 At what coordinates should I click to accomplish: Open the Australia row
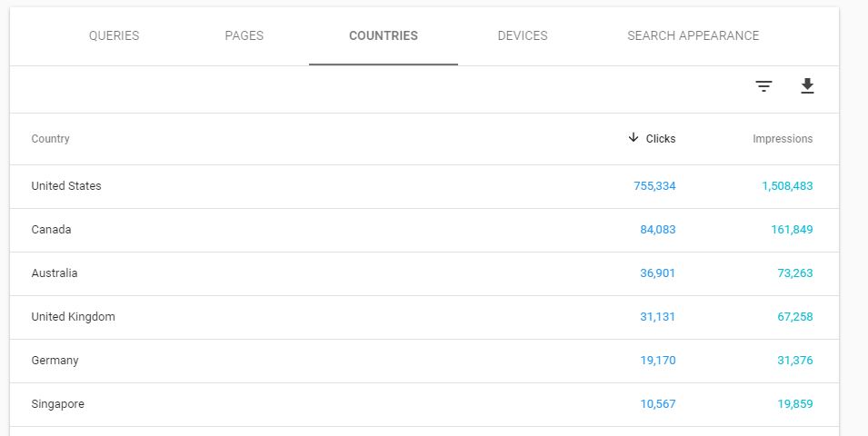pyautogui.click(x=55, y=273)
